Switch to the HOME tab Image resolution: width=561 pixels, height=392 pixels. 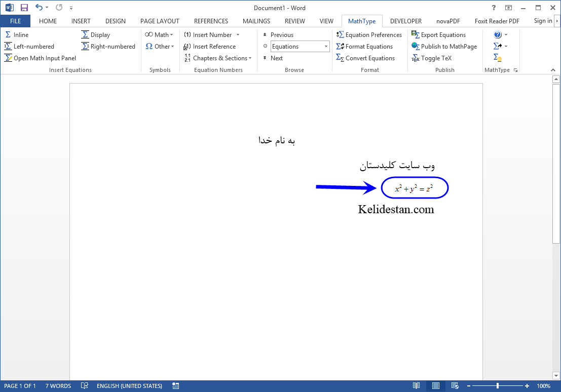[x=48, y=21]
